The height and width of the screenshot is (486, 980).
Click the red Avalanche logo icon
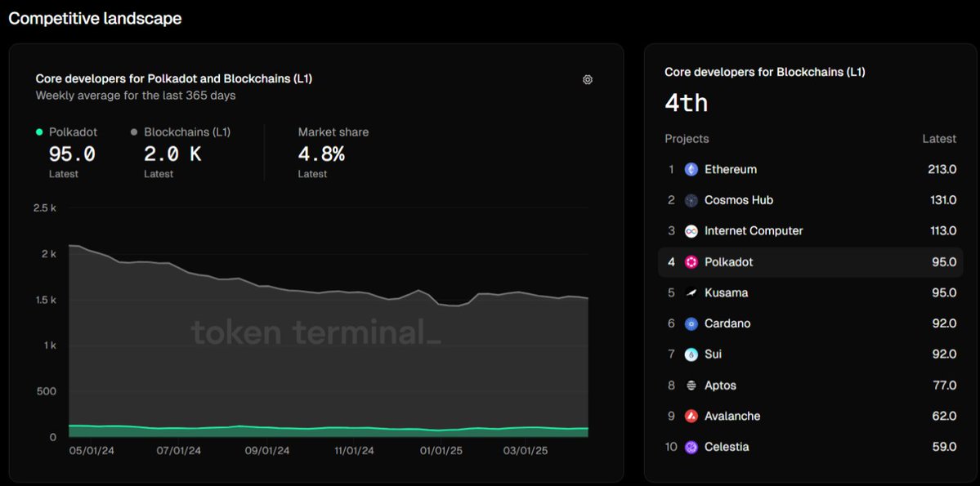691,416
